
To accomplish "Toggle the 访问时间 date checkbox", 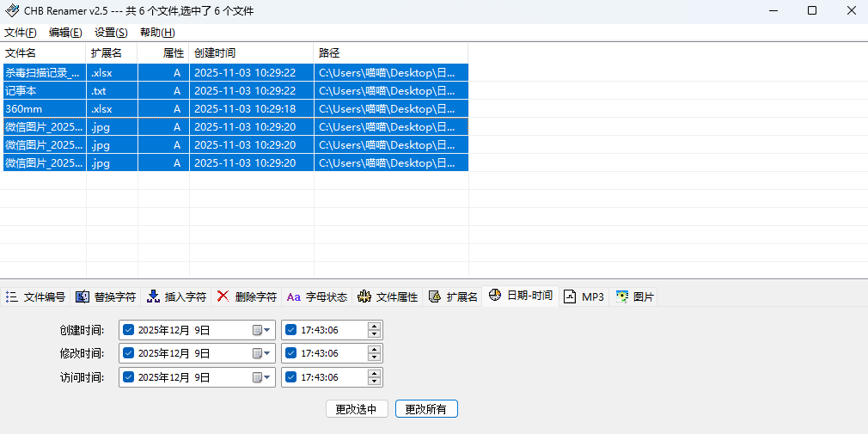I will [129, 377].
